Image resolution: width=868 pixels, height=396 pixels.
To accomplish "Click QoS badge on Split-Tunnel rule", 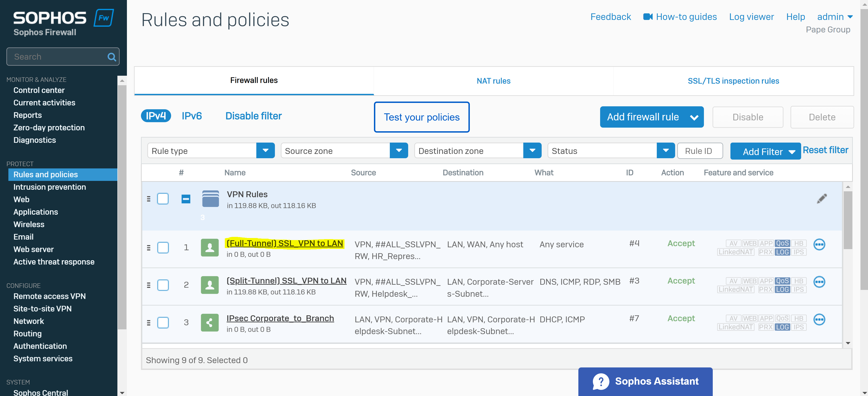I will pyautogui.click(x=782, y=281).
